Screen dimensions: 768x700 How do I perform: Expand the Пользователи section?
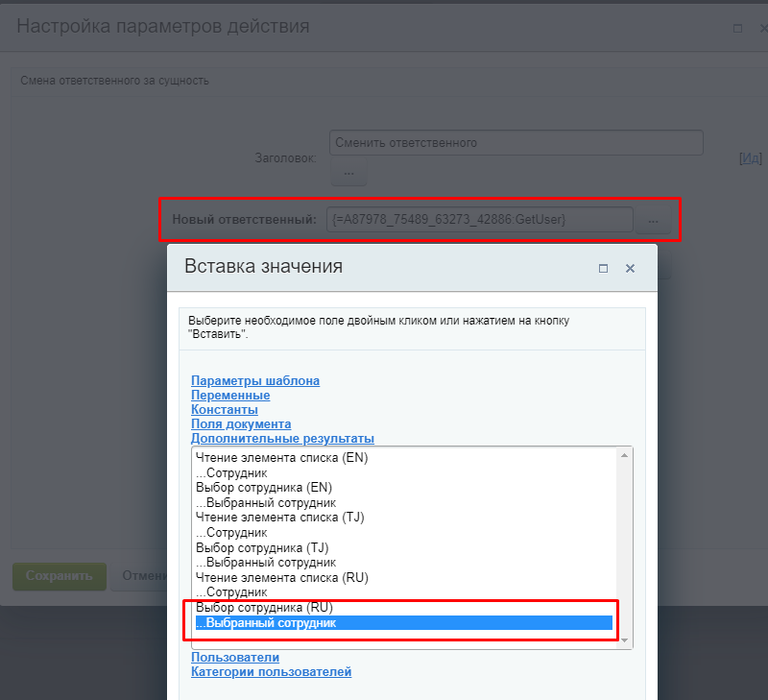(x=235, y=658)
